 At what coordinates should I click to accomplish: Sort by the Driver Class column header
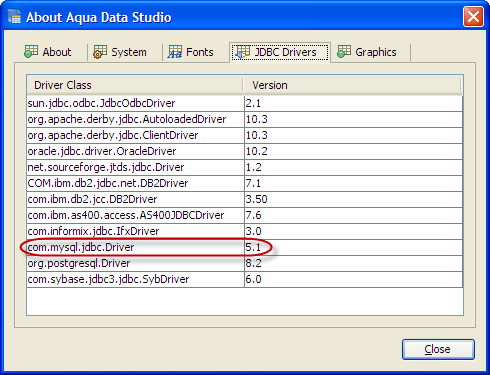click(135, 85)
